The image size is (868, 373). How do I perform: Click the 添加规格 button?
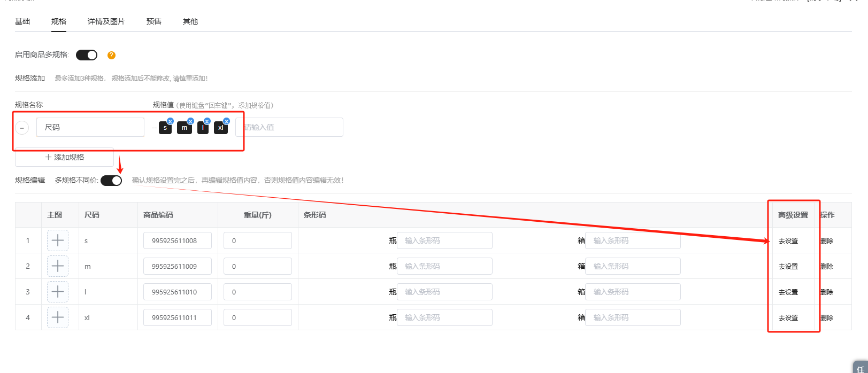(64, 157)
